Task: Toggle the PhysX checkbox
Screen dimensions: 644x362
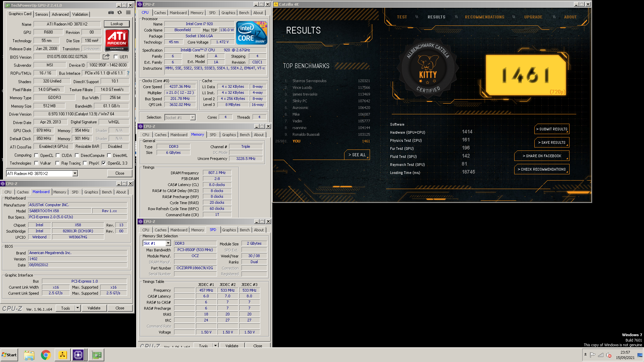Action: click(x=85, y=163)
